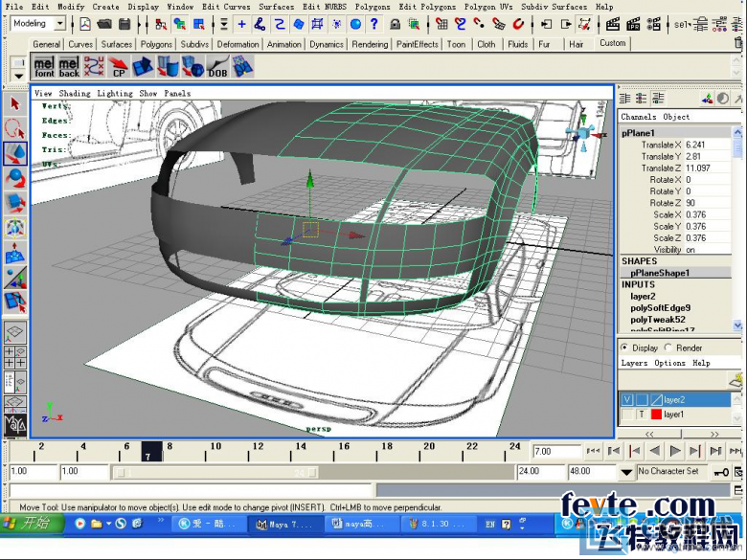The width and height of the screenshot is (747, 560).
Task: Collapse layer editor left arrows
Action: (649, 434)
